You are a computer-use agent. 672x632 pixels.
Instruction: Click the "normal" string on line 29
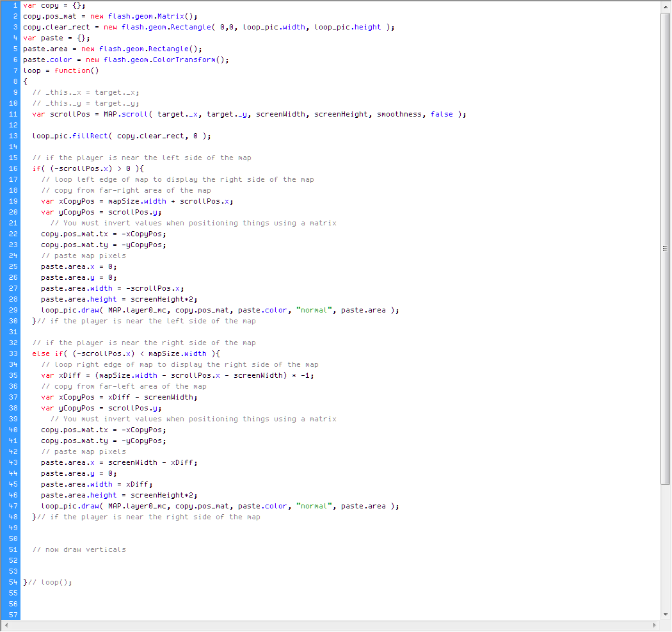(x=314, y=310)
